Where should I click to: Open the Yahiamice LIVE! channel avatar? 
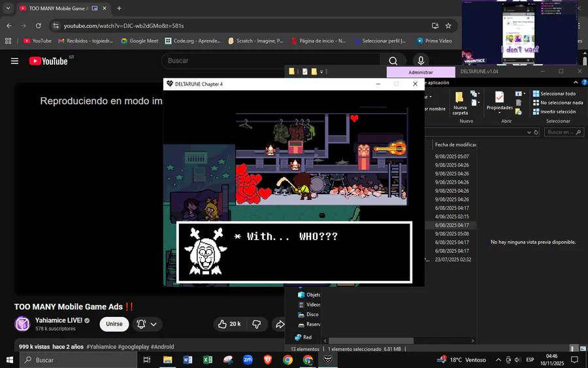22,324
